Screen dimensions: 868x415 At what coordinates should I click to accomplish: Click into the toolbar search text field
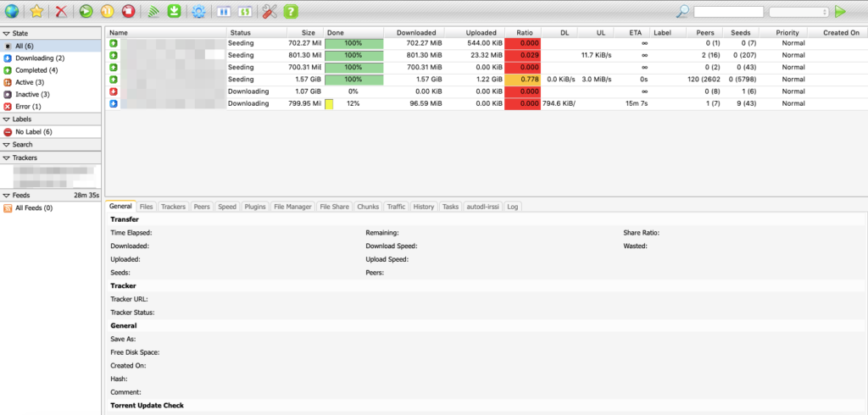[728, 12]
